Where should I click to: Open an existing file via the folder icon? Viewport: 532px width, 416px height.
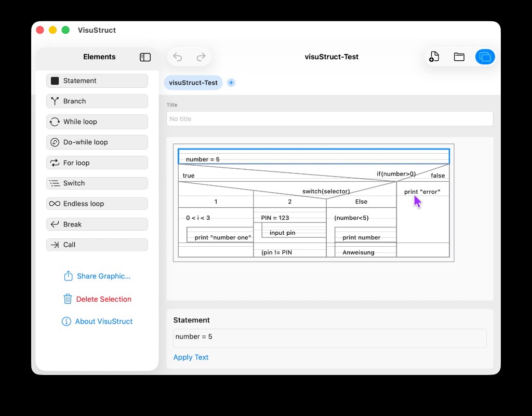coord(459,57)
